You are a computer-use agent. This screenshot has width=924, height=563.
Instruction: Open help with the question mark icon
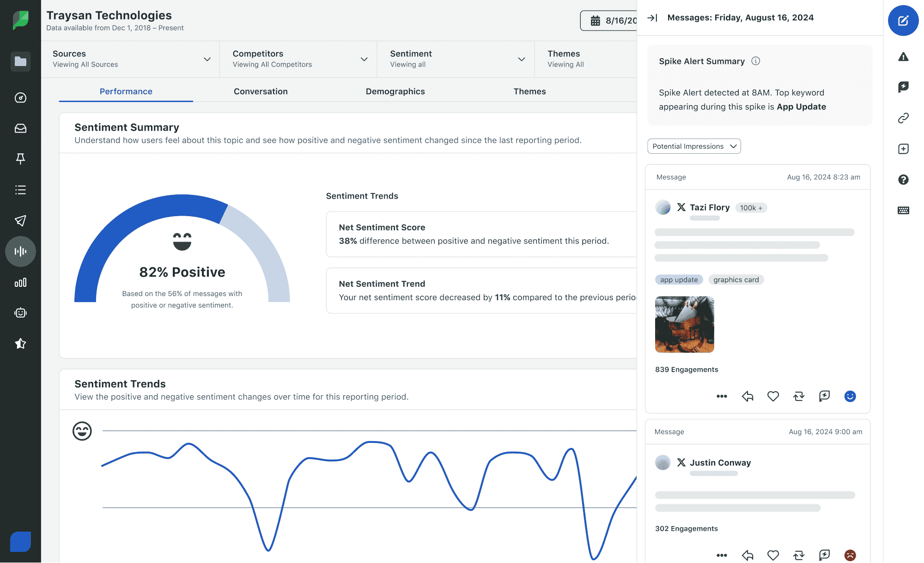point(903,180)
